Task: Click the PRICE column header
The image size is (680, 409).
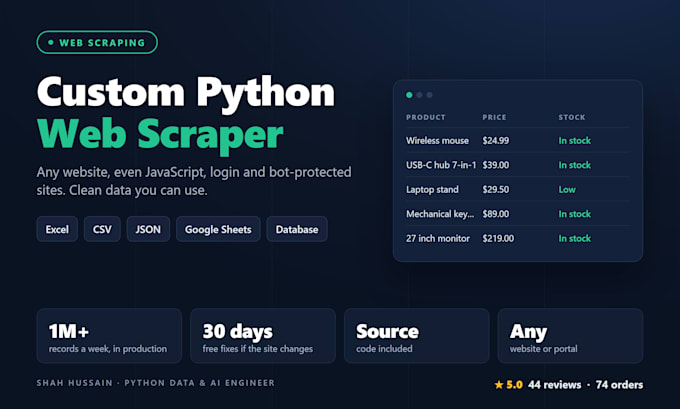Action: point(494,117)
